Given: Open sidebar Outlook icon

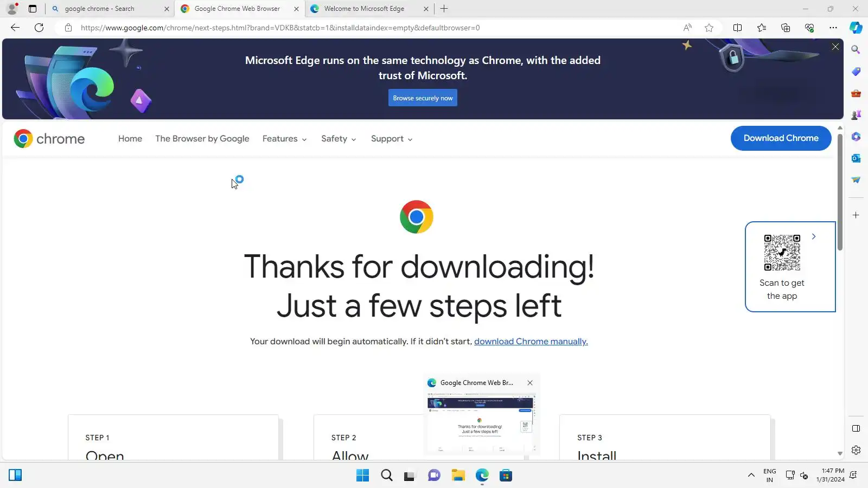Looking at the screenshot, I should coord(856,158).
